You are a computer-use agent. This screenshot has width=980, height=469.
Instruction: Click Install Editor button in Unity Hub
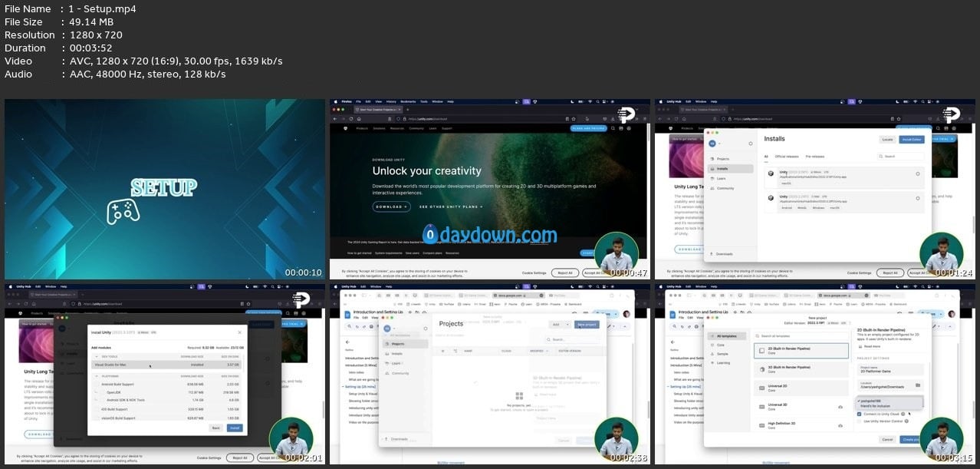pyautogui.click(x=912, y=140)
